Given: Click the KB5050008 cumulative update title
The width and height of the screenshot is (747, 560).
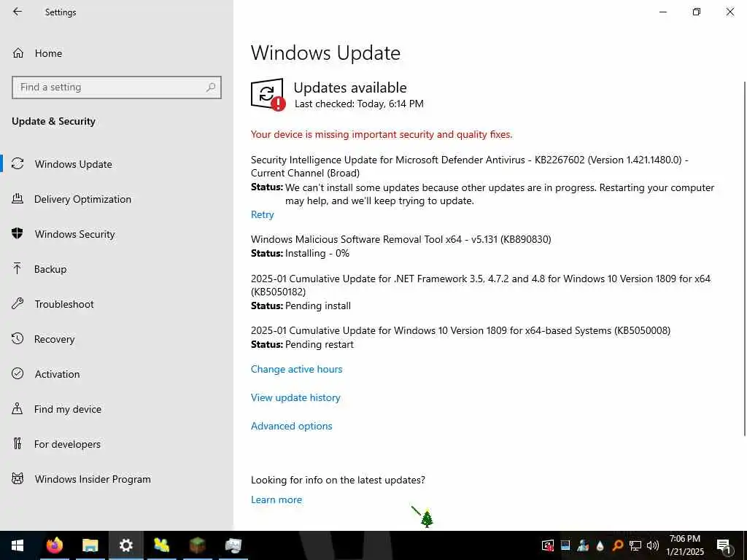Looking at the screenshot, I should coord(461,330).
